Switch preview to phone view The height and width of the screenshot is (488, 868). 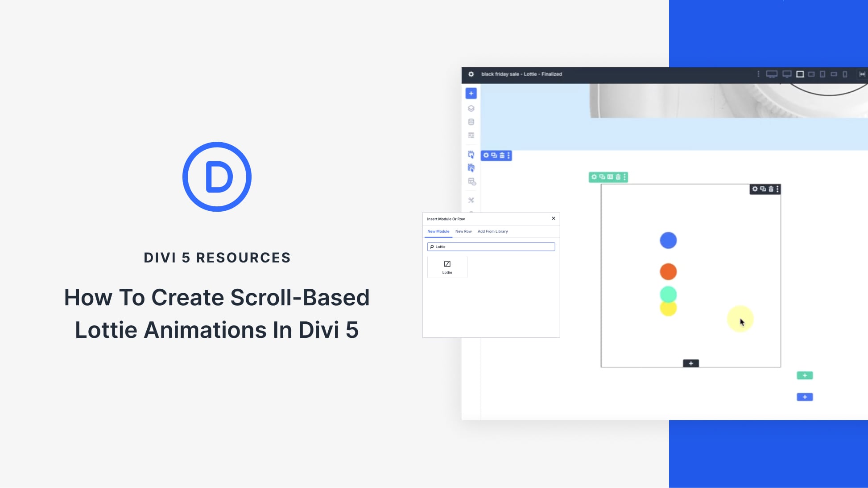click(845, 74)
